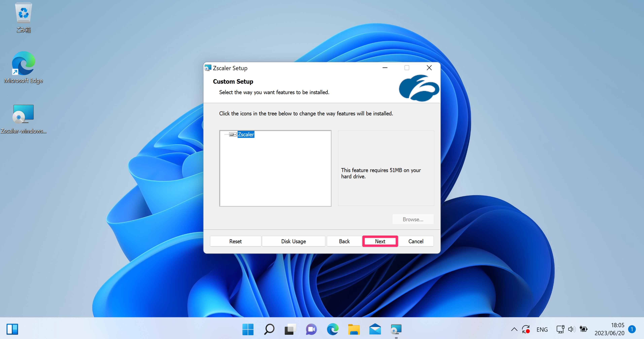Check Disk Usage for installation
Image resolution: width=644 pixels, height=339 pixels.
point(294,241)
